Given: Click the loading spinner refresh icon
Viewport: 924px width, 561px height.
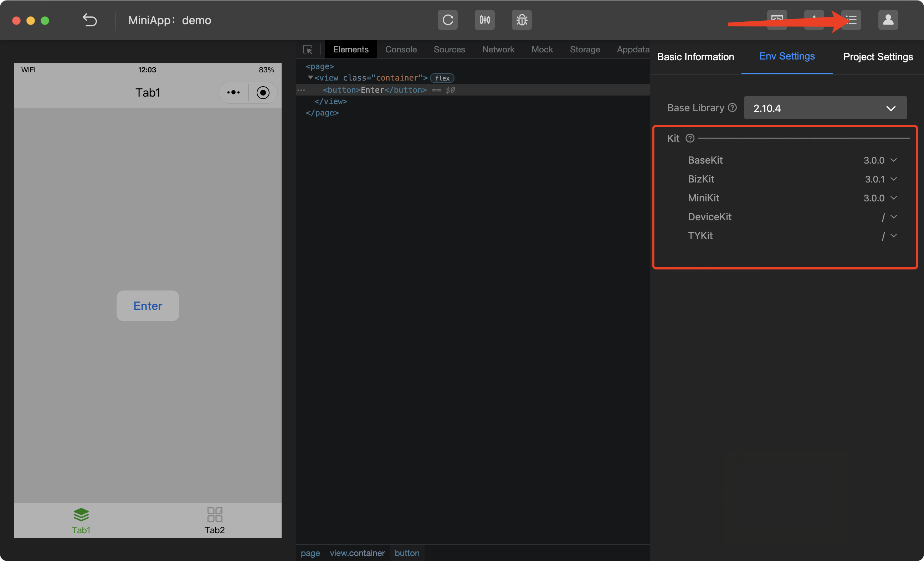Looking at the screenshot, I should (447, 19).
